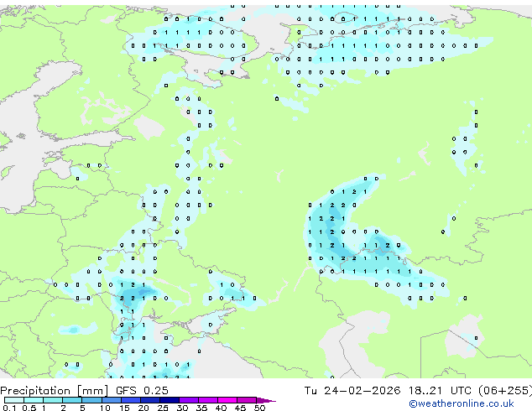
Task: Click the "50" legend scale label
Action: [x=259, y=408]
